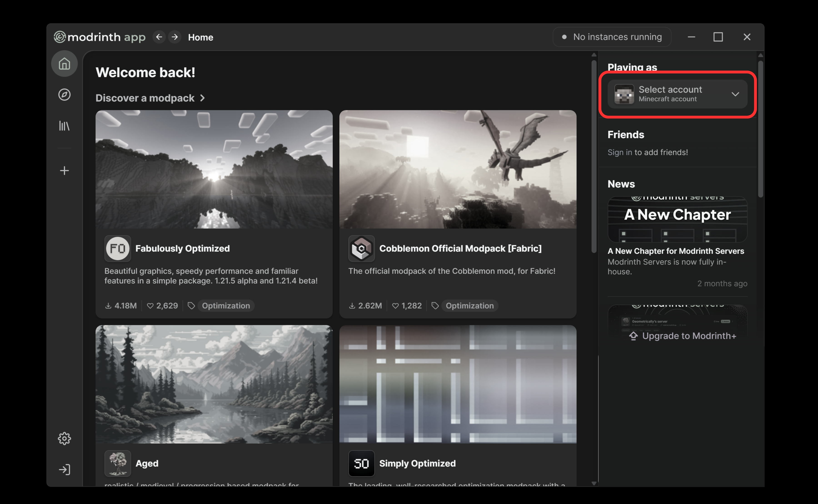Click the Simply Optimized pack icon

[361, 463]
